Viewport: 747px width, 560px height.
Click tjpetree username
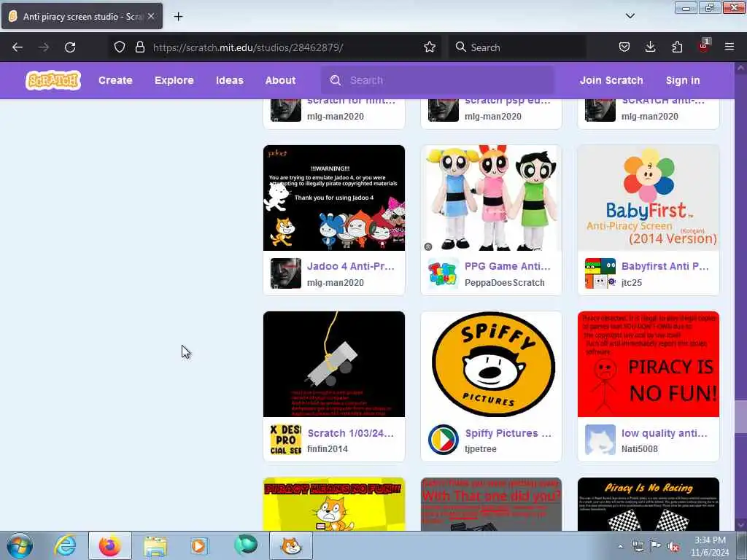click(480, 448)
